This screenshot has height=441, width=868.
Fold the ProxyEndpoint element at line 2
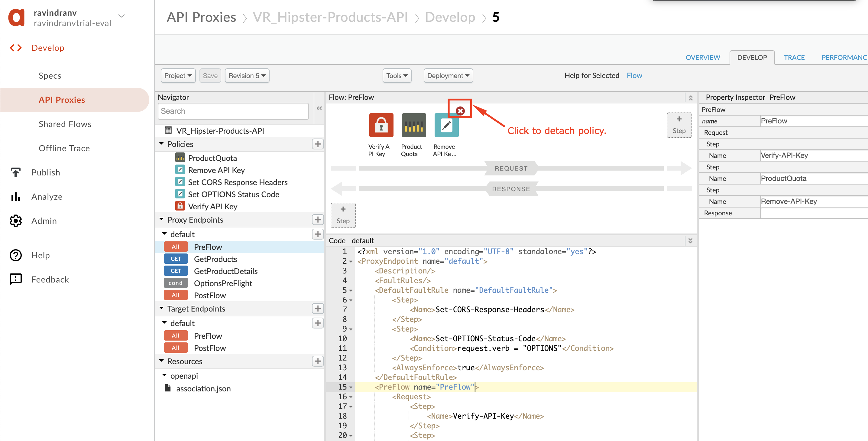pyautogui.click(x=351, y=262)
